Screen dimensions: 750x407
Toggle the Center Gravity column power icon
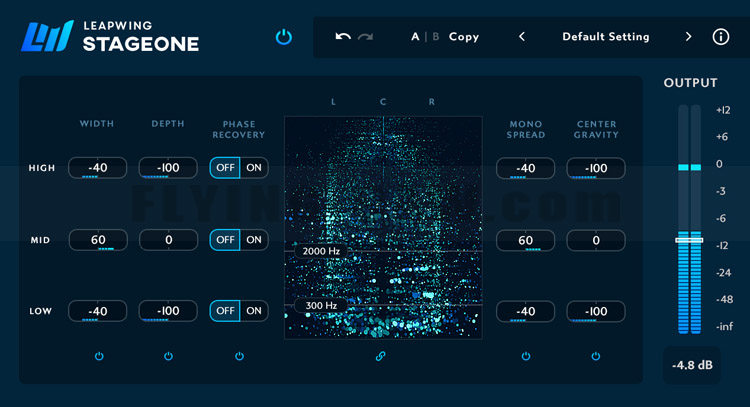click(596, 356)
